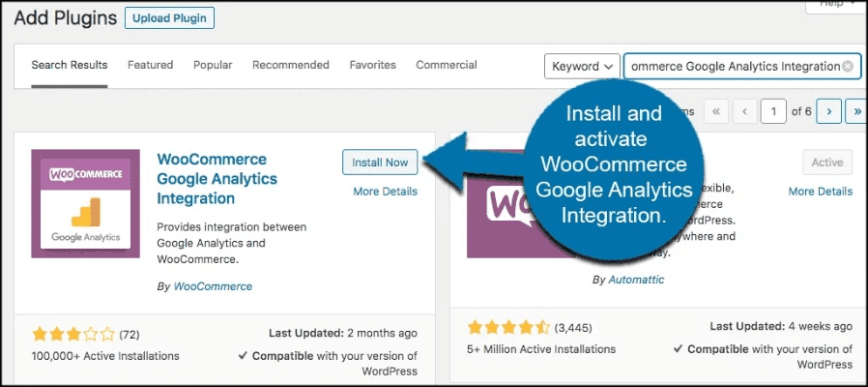Go to the first results page
This screenshot has width=868, height=387.
(x=716, y=111)
